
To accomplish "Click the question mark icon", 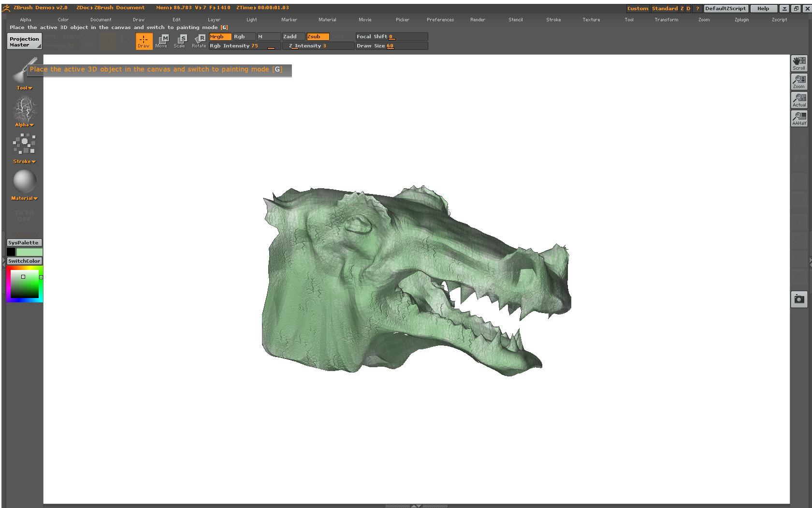I will [697, 9].
